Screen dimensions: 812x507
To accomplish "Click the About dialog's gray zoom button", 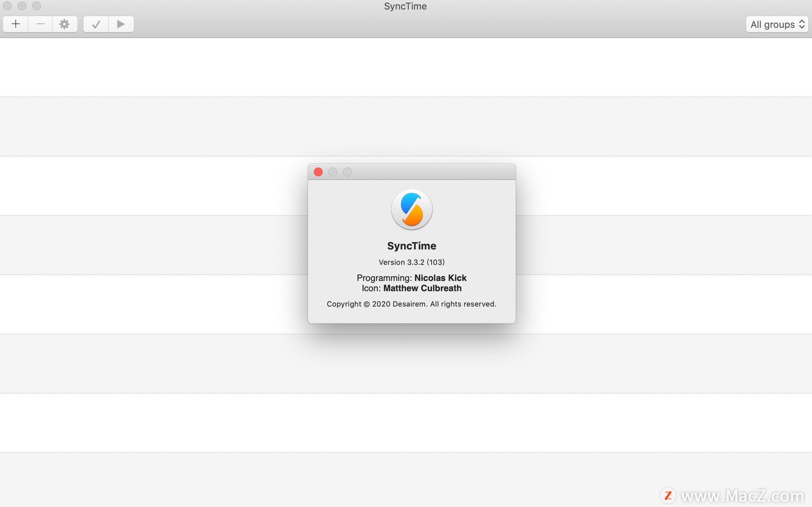I will pos(347,172).
